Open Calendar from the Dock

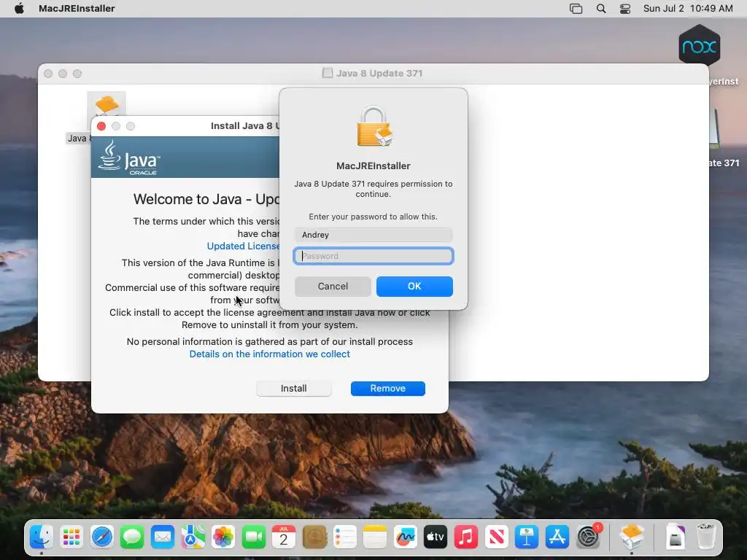(284, 537)
